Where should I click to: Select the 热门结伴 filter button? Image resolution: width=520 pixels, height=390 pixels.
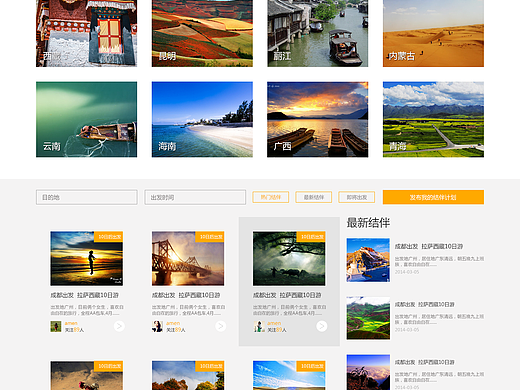pyautogui.click(x=271, y=197)
